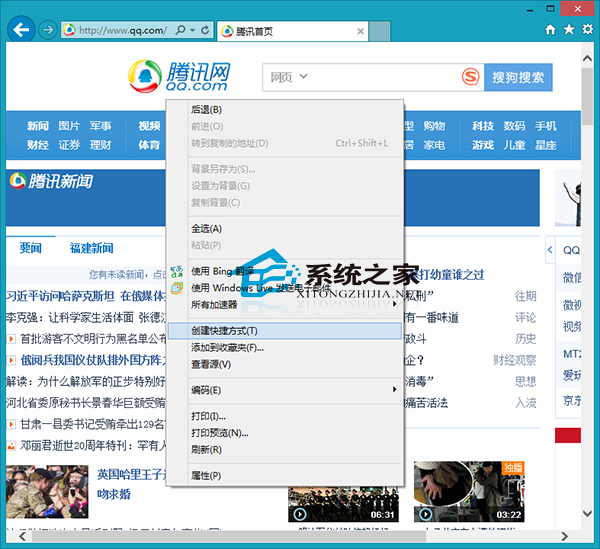Click the horizontal scrollbar right arrow
Image resolution: width=600 pixels, height=549 pixels.
565,536
